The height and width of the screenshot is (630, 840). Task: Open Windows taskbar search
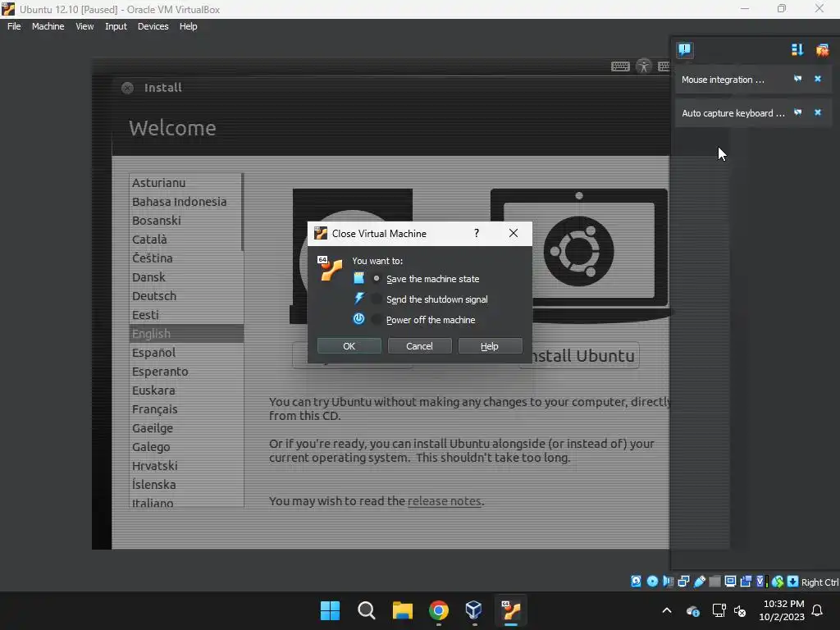coord(367,610)
